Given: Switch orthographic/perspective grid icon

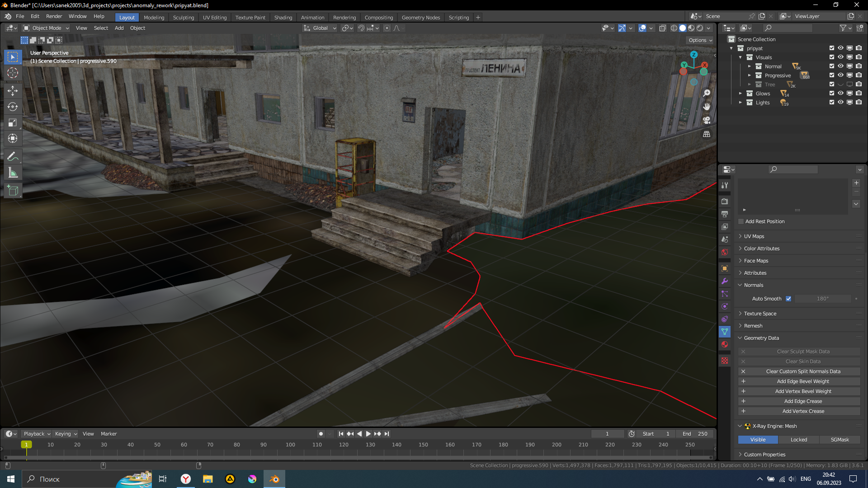Looking at the screenshot, I should [707, 134].
